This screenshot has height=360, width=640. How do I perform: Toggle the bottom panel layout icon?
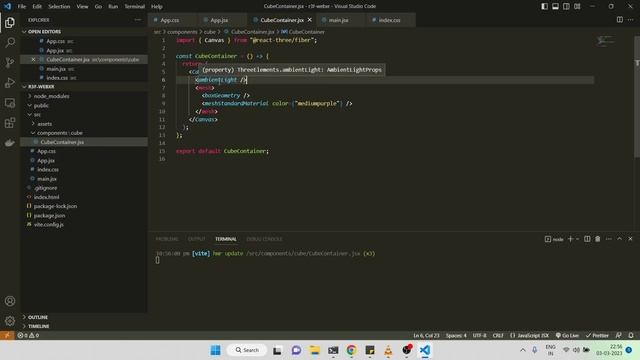click(556, 6)
